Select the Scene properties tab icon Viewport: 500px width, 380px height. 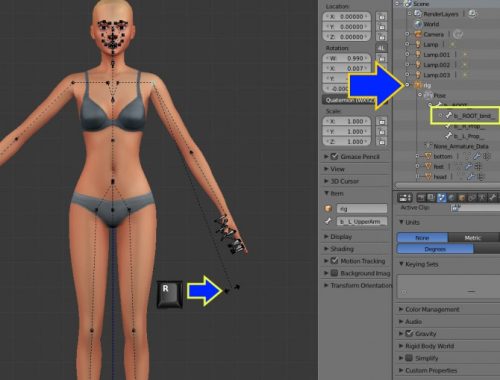click(441, 198)
